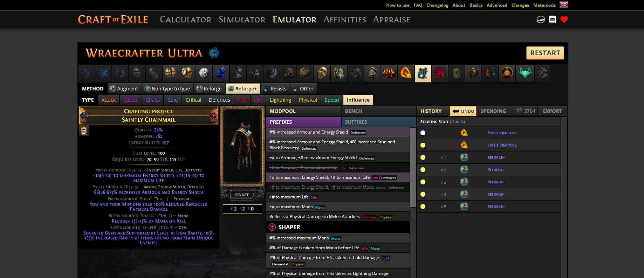
Task: Select history dot for Reforge+ step #5
Action: click(x=423, y=206)
